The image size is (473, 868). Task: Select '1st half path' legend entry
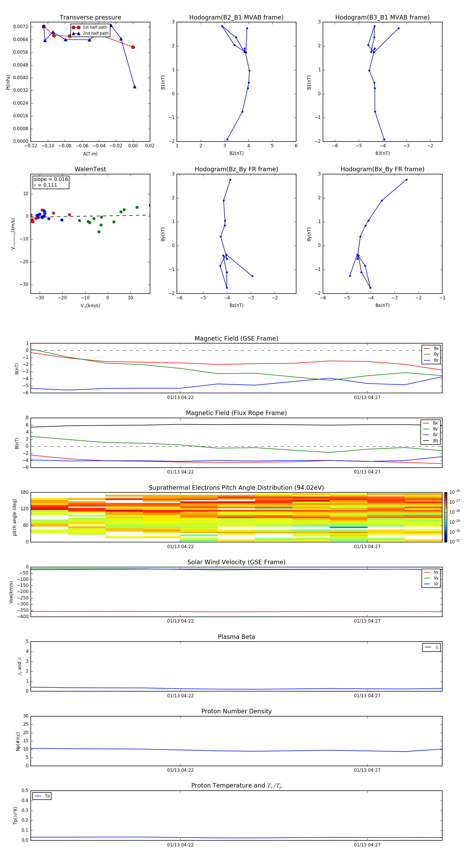coord(90,27)
